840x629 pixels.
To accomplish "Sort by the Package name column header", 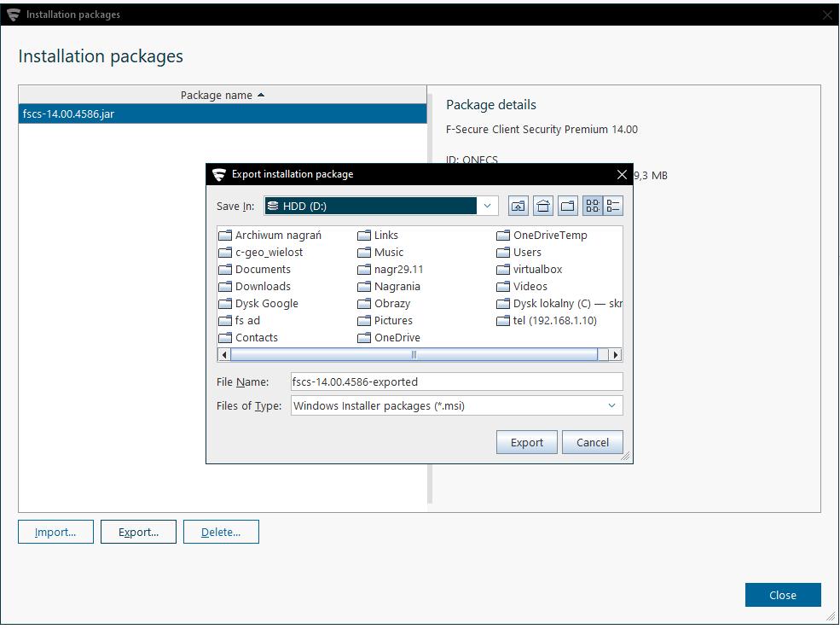I will [223, 95].
